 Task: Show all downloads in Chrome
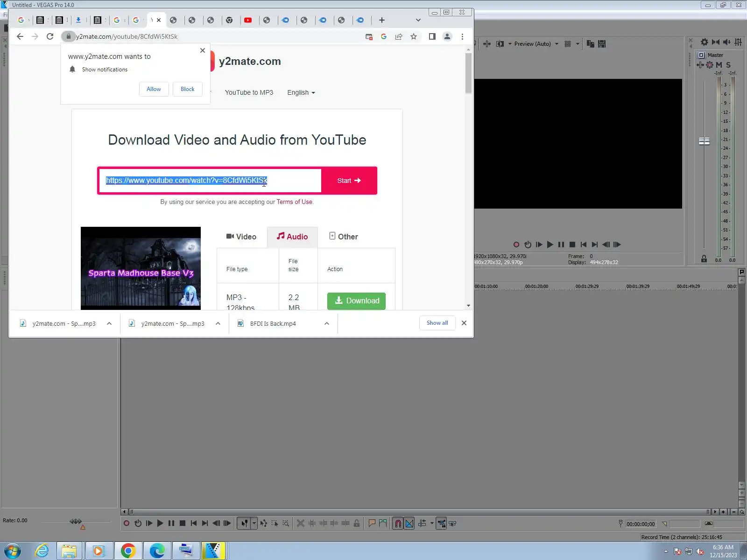437,323
